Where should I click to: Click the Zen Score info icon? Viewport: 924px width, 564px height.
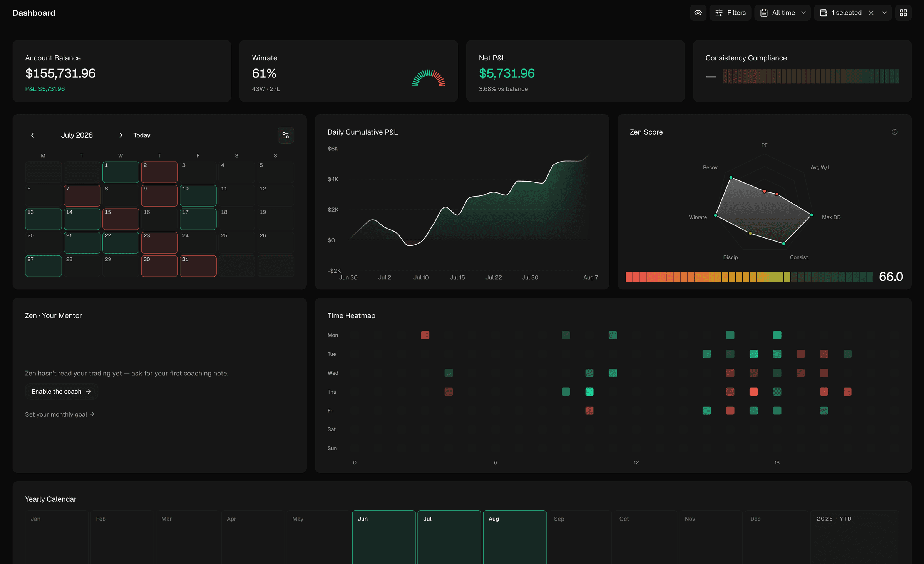pos(895,132)
